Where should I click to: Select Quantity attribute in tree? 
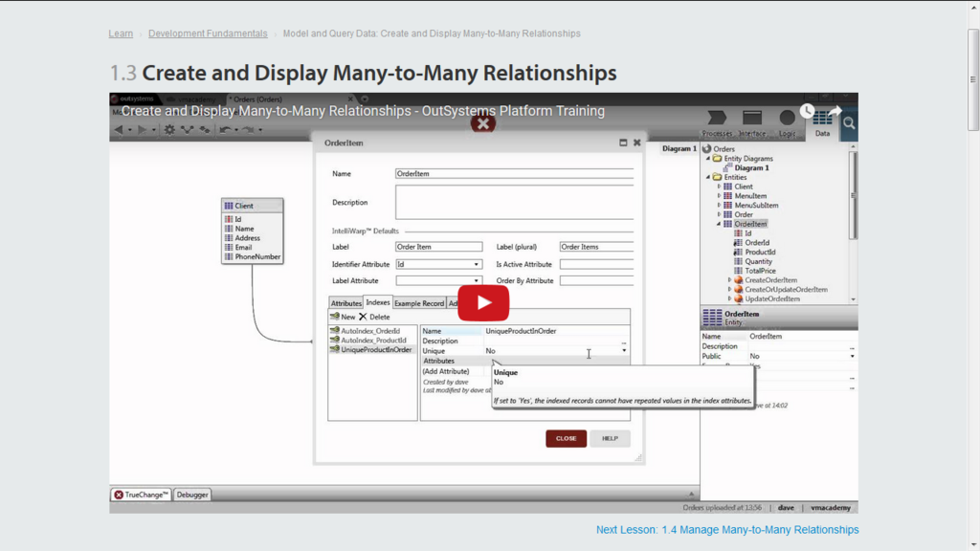point(758,261)
